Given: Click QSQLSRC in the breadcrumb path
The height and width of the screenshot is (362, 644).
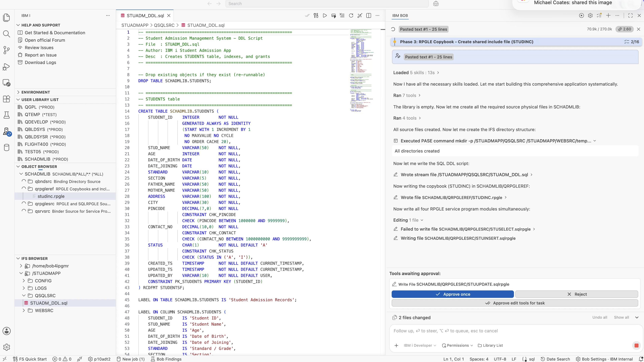Looking at the screenshot, I should [164, 25].
